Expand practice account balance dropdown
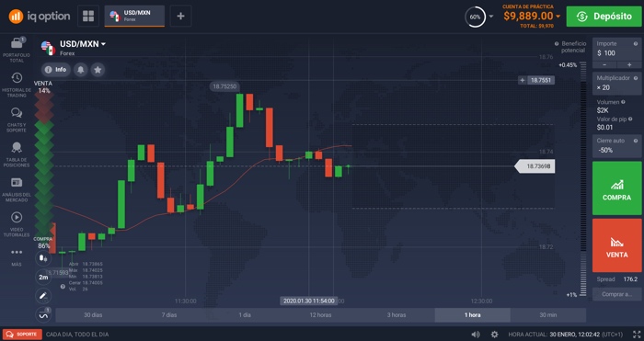The image size is (644, 341). coord(558,17)
